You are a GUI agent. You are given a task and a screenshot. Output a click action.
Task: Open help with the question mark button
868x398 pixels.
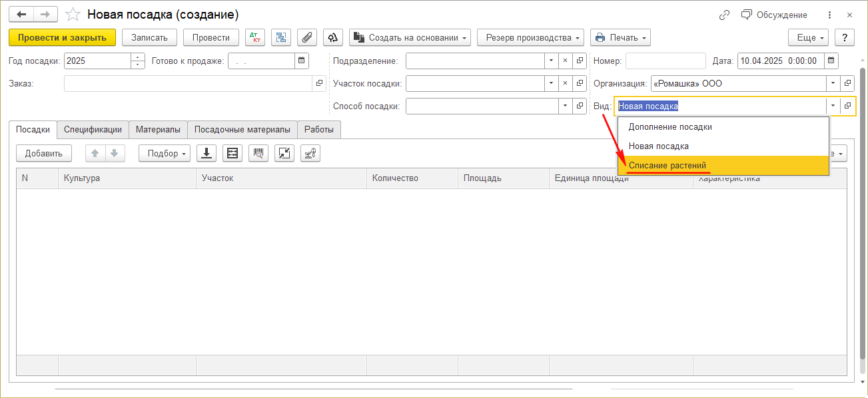click(x=845, y=38)
